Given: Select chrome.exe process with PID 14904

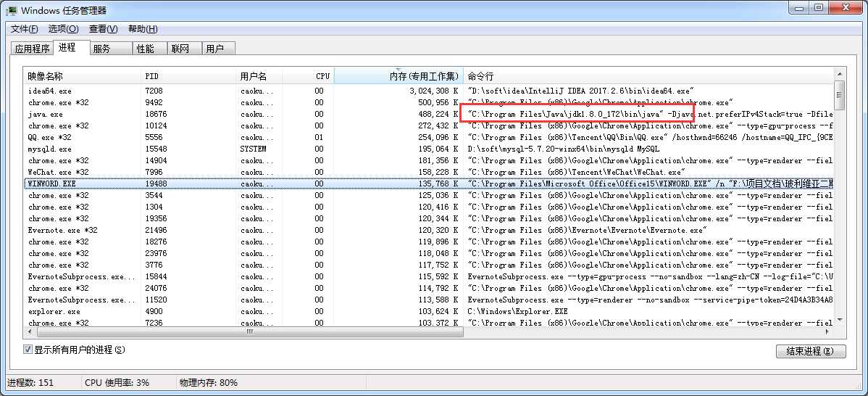Looking at the screenshot, I should point(428,160).
